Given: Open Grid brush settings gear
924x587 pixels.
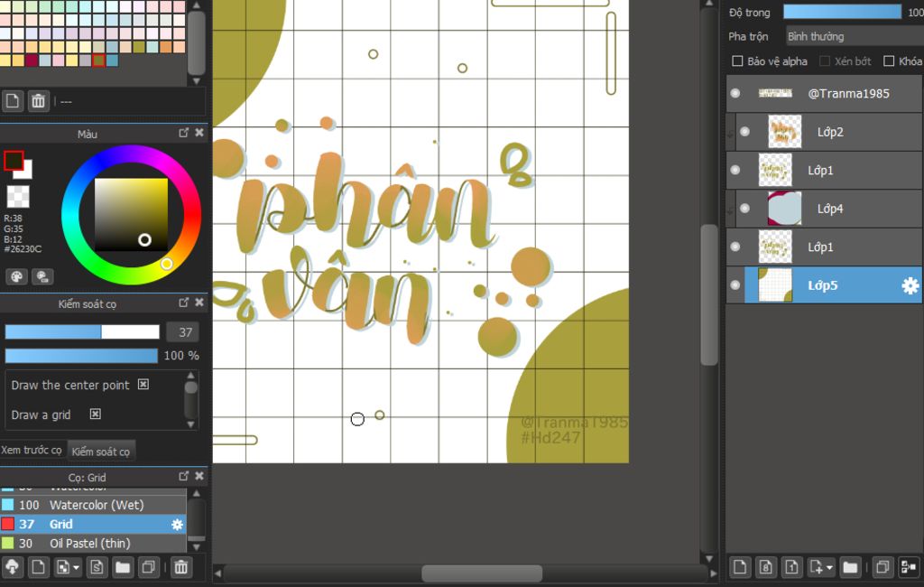Looking at the screenshot, I should point(177,524).
